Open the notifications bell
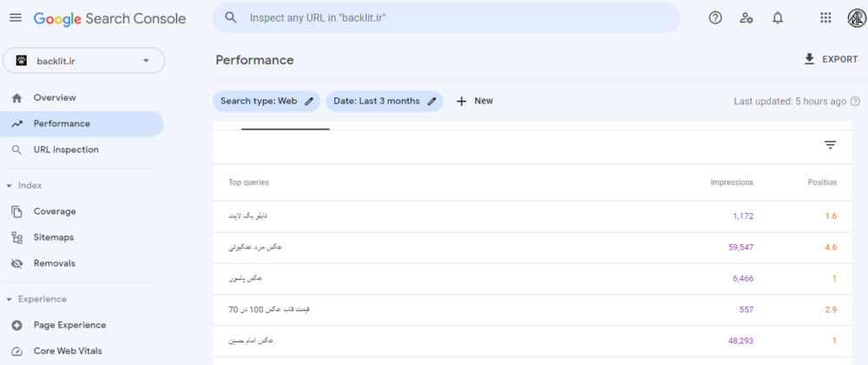Image resolution: width=868 pixels, height=365 pixels. point(778,17)
